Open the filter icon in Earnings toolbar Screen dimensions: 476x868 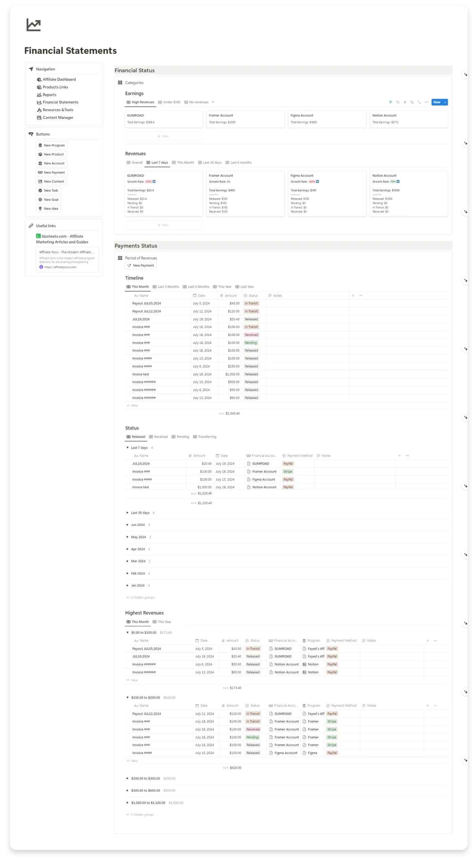[x=390, y=102]
